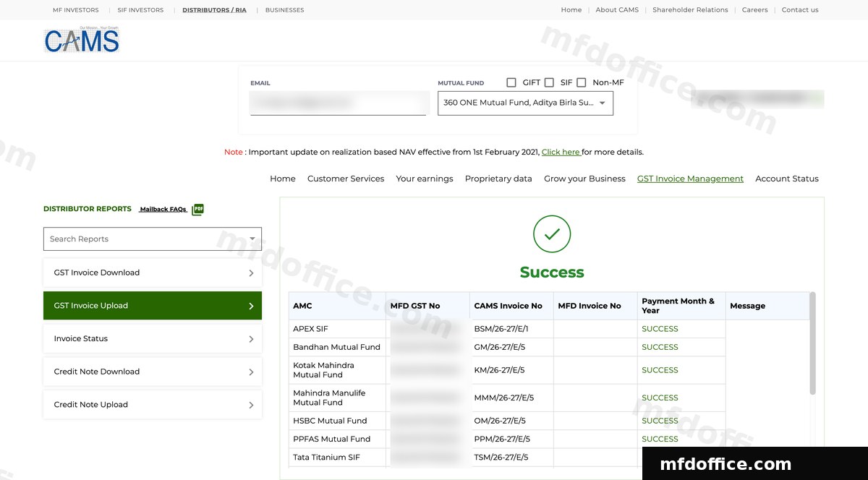The width and height of the screenshot is (868, 480).
Task: Click the Bandhan Mutual Fund cell
Action: 336,347
